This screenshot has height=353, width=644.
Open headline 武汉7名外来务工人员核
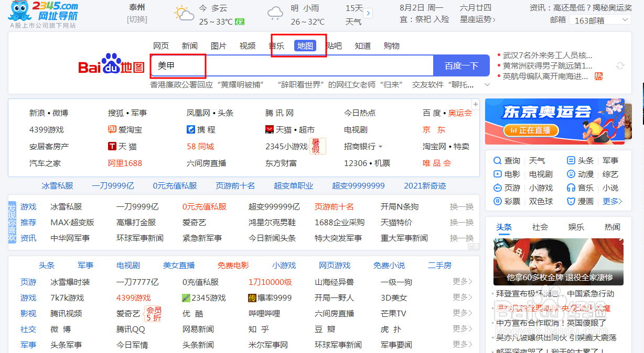point(548,55)
